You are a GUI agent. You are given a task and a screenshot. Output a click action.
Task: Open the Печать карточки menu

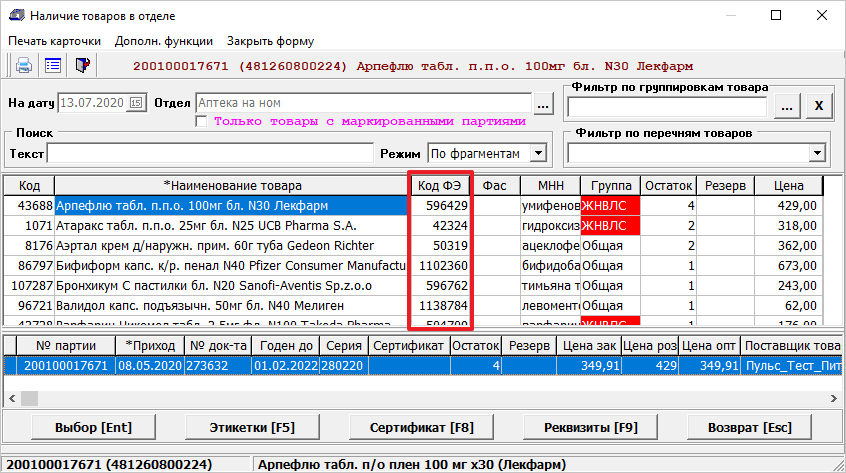55,41
